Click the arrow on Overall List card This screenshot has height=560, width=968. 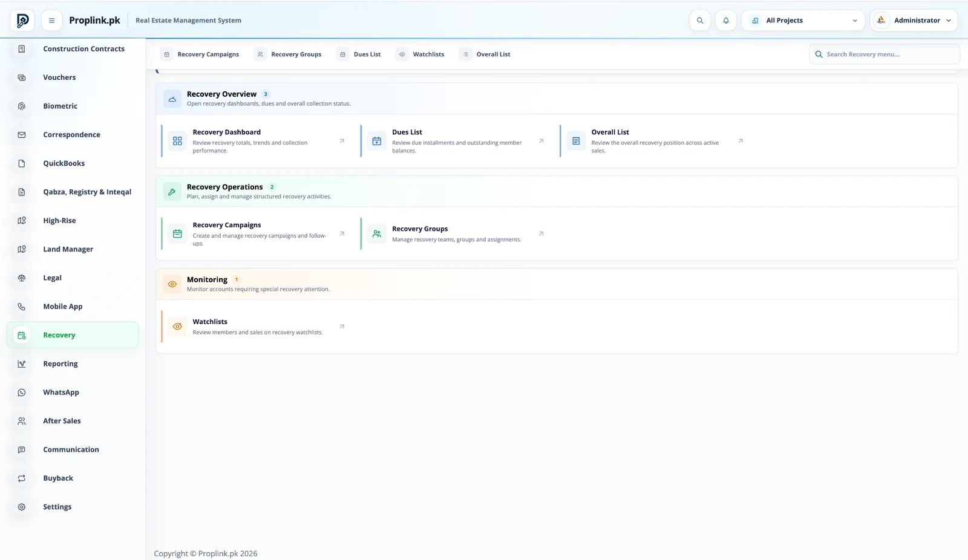pyautogui.click(x=741, y=141)
